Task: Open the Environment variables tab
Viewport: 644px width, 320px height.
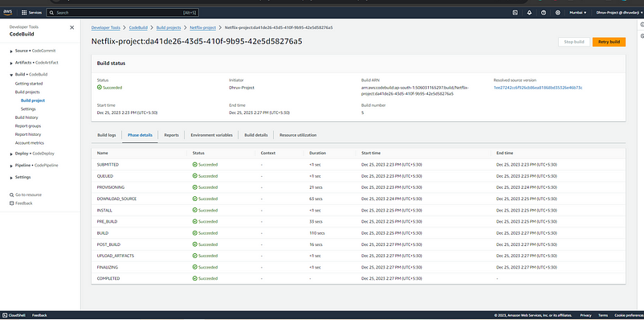Action: click(211, 135)
